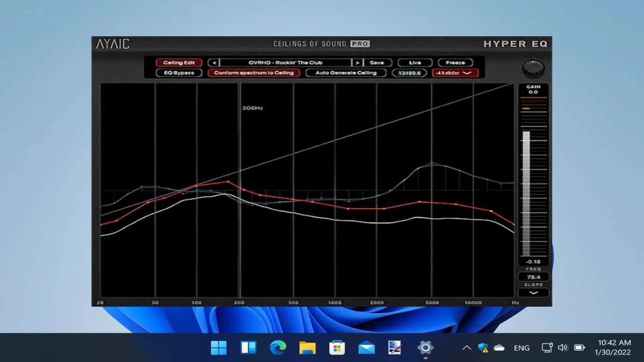Screen dimensions: 644x362
Task: Click the 5000 frequency axis label
Action: (432, 303)
